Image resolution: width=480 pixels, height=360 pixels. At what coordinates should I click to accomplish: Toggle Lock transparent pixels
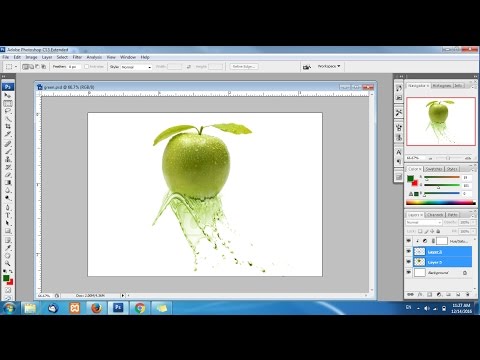pyautogui.click(x=420, y=231)
